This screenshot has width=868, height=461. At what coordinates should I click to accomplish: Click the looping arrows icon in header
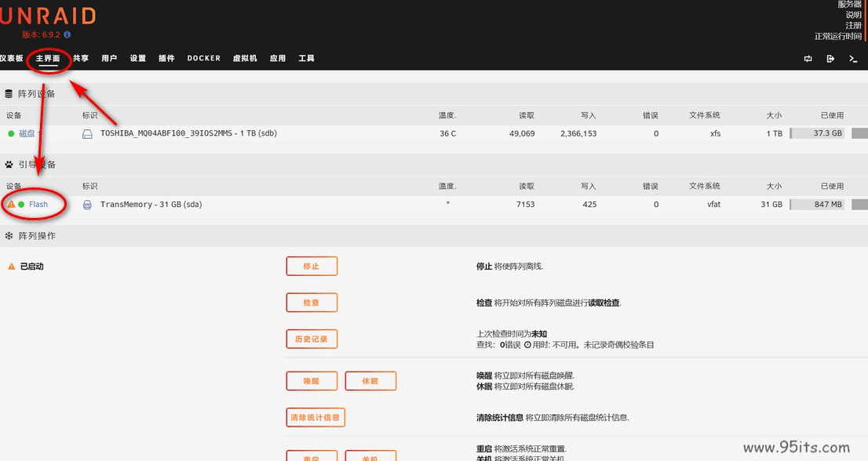[x=808, y=59]
